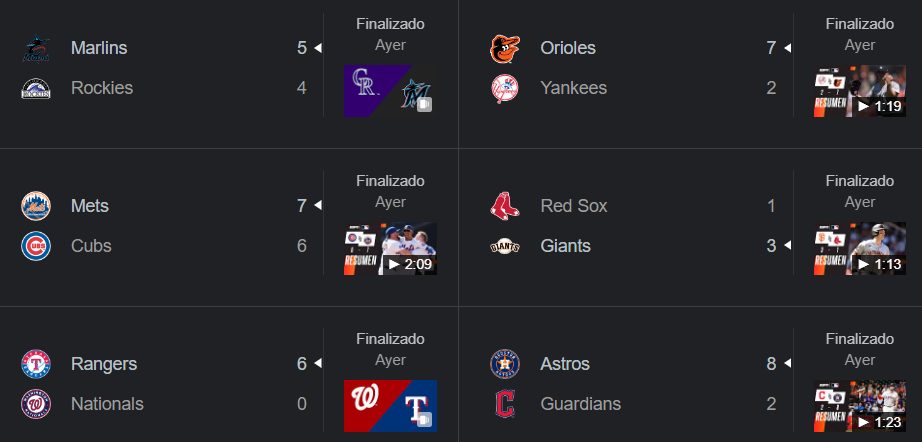Click the Mets team logo
Image resolution: width=922 pixels, height=442 pixels.
(x=36, y=206)
